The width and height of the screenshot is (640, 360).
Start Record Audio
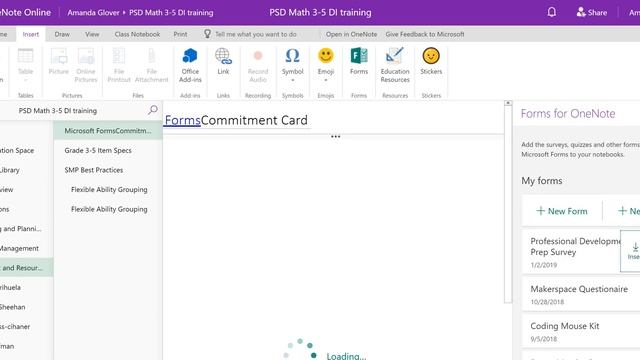(258, 65)
